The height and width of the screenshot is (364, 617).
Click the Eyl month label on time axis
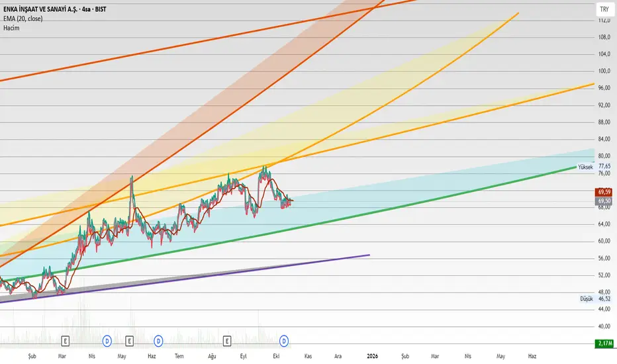click(x=243, y=356)
